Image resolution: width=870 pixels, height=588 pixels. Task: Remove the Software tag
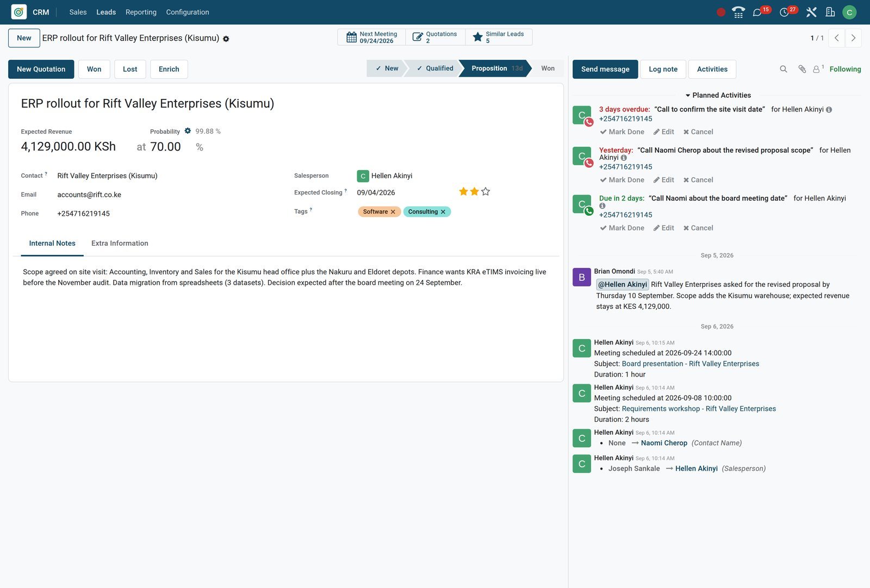pos(393,212)
